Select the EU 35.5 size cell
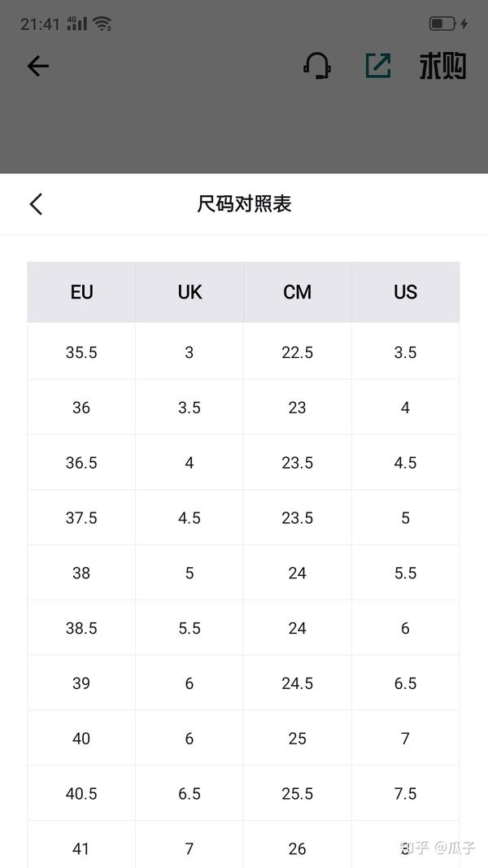 click(81, 352)
